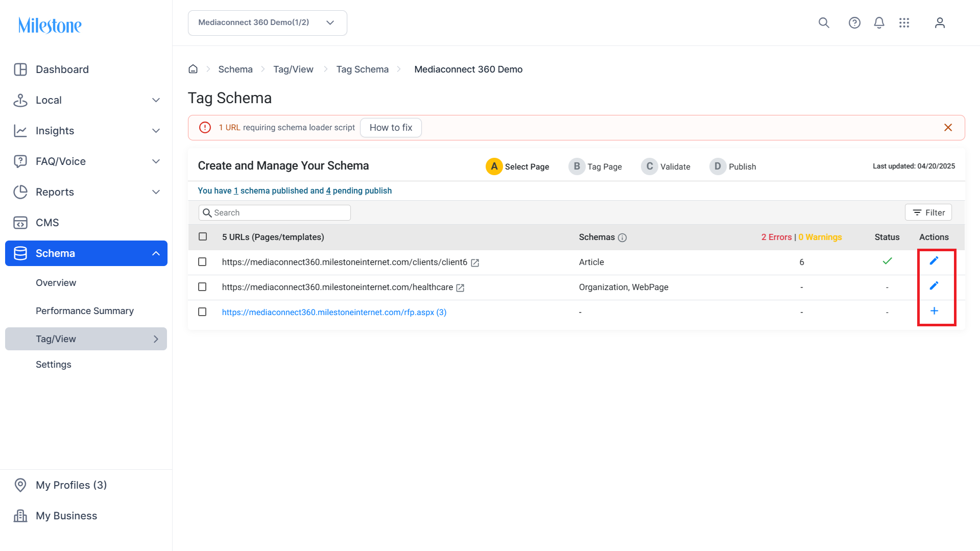The image size is (980, 551).
Task: Click the My Business building icon
Action: click(20, 516)
